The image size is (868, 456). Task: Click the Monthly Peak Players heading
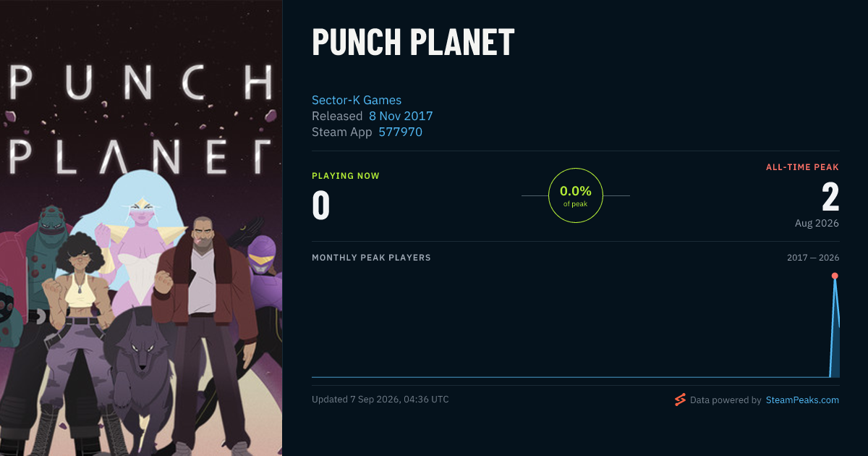(371, 258)
